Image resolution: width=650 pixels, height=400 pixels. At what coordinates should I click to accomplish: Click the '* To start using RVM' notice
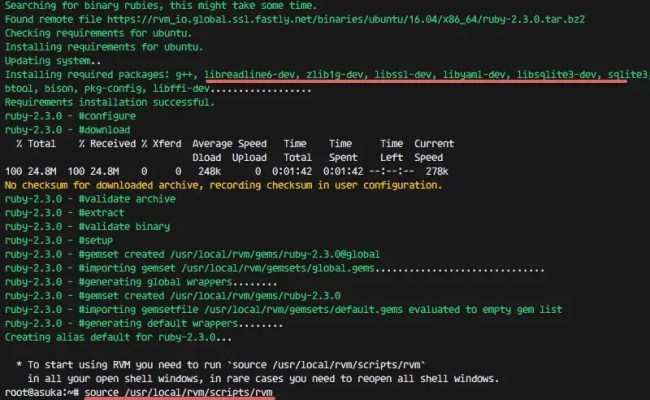[x=221, y=365]
